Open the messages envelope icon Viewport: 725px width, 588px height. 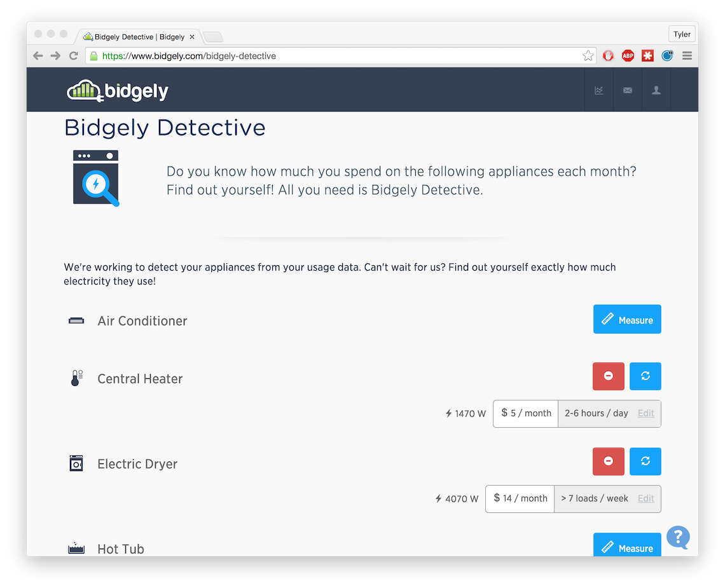(x=628, y=90)
